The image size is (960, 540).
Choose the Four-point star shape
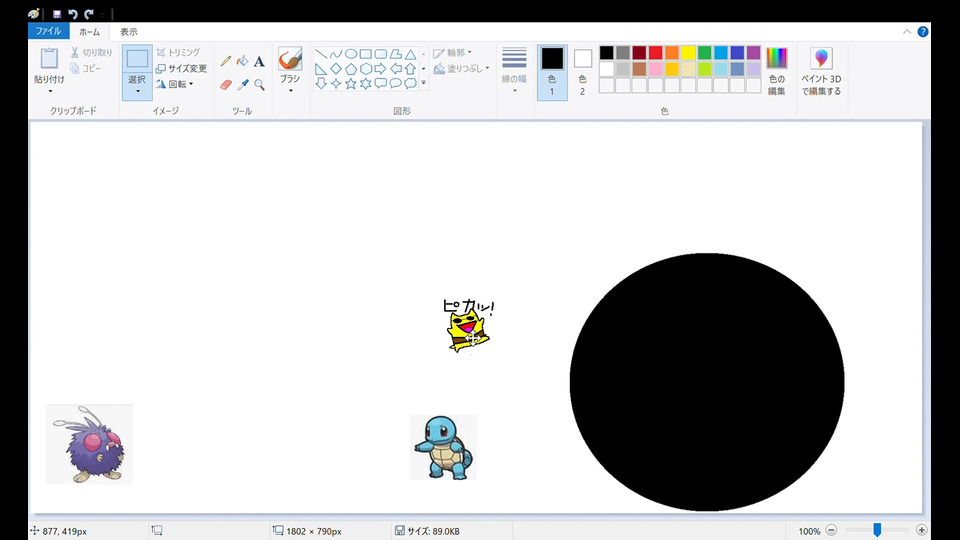point(336,83)
